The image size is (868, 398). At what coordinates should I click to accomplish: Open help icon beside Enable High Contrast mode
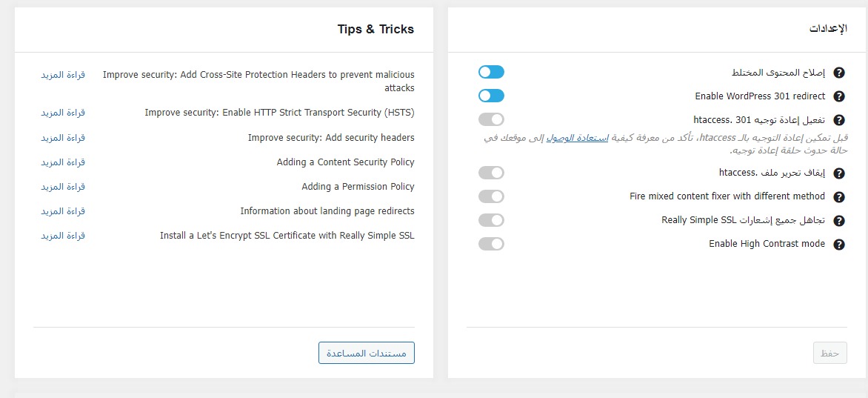(x=839, y=245)
